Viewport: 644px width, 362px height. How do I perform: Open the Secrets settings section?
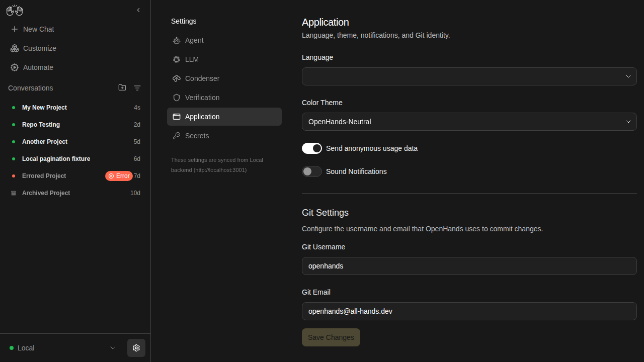click(x=224, y=136)
